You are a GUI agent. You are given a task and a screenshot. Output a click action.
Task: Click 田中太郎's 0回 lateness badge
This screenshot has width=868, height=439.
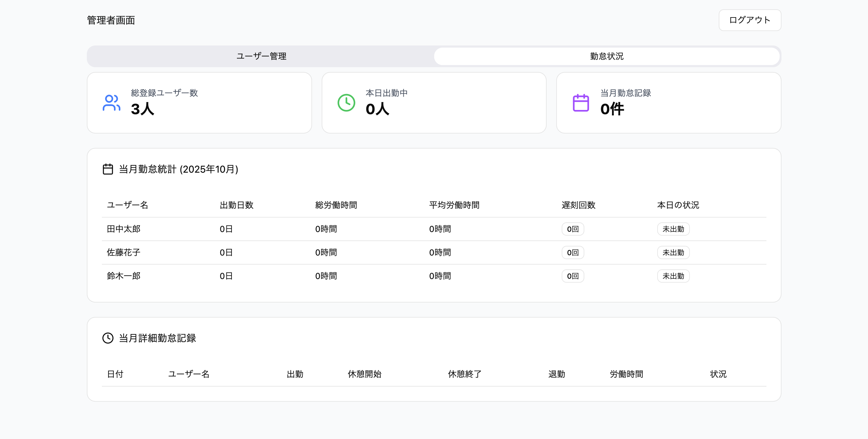pos(573,229)
